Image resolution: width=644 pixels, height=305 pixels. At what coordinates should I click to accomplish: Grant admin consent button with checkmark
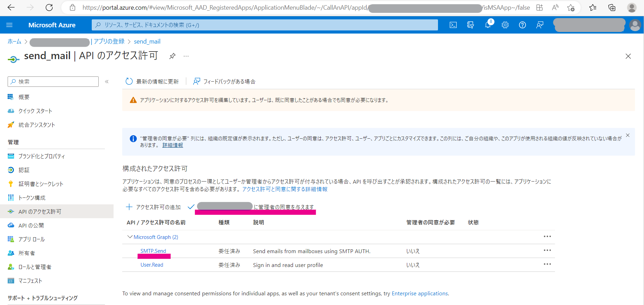click(251, 207)
